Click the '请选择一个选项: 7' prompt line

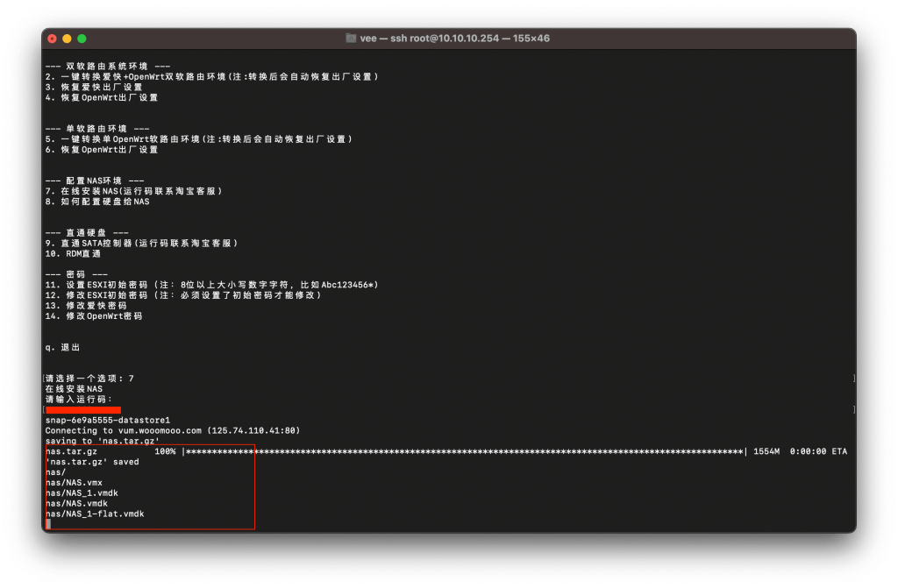pos(89,379)
